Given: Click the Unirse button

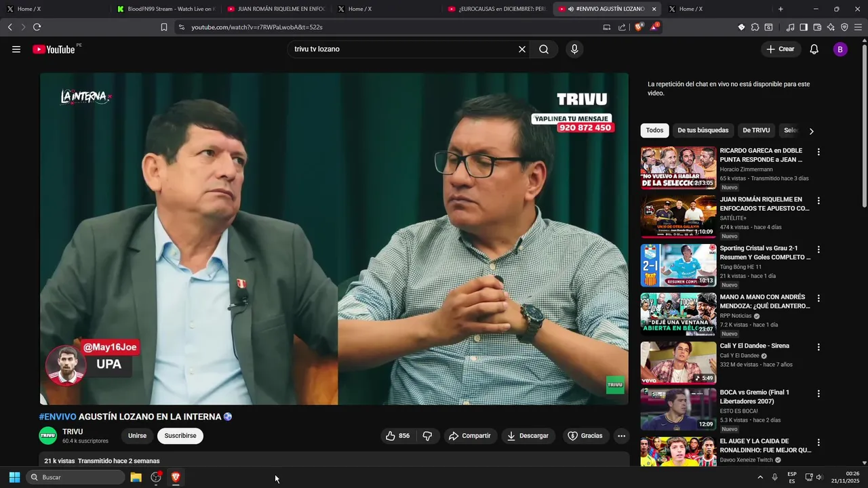Looking at the screenshot, I should (x=137, y=436).
